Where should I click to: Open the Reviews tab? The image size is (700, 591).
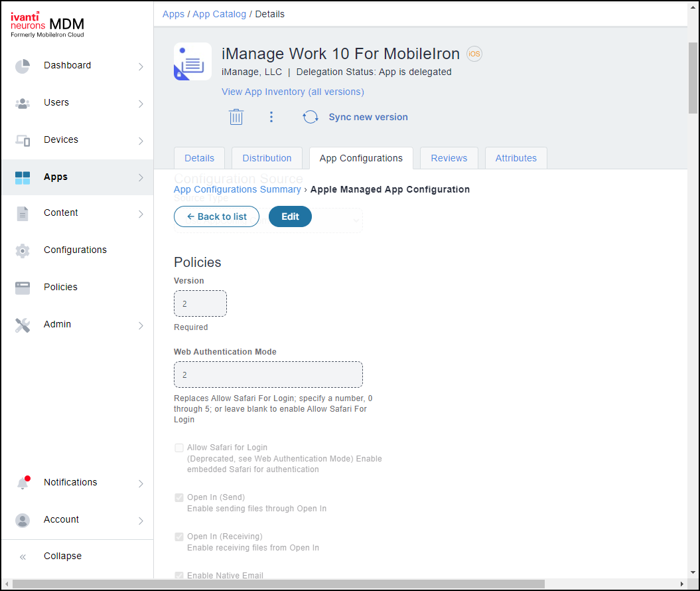coord(449,158)
